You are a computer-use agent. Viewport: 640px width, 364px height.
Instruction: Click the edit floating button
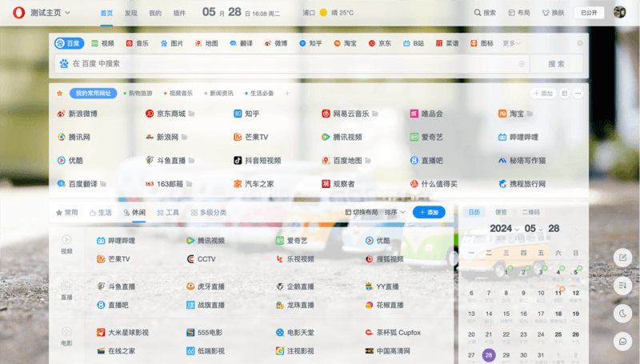coord(623,258)
